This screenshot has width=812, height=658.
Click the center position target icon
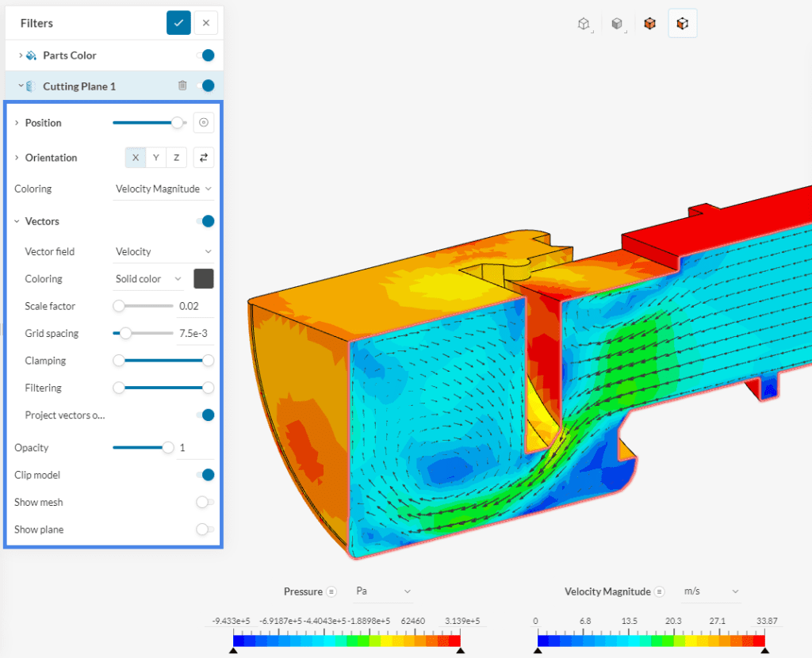point(204,122)
